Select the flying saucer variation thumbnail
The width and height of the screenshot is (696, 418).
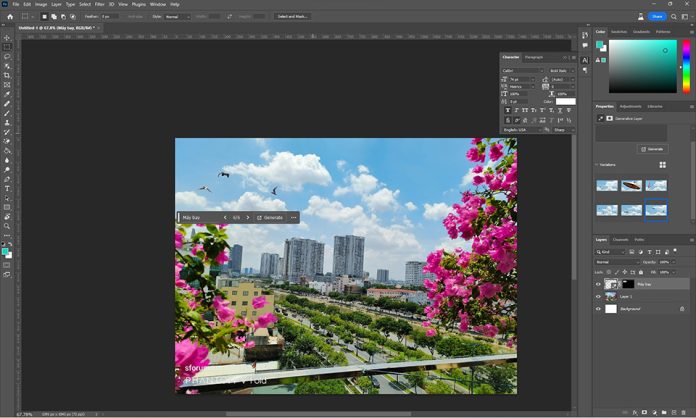(x=631, y=185)
